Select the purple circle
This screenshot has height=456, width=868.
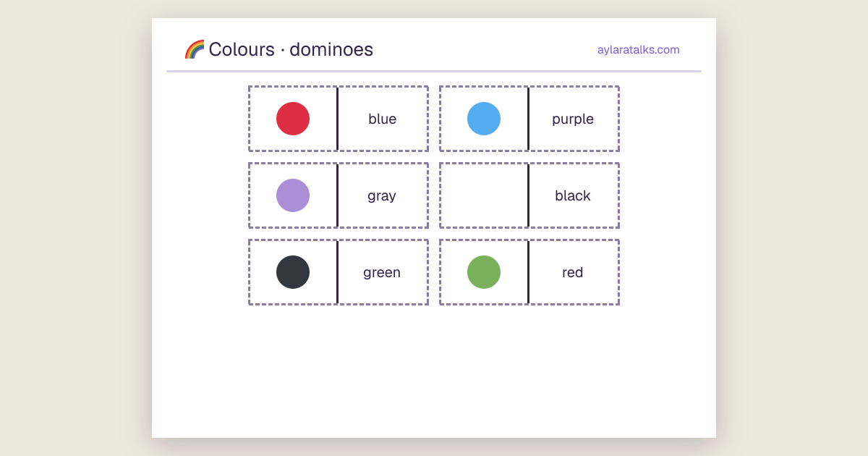293,195
